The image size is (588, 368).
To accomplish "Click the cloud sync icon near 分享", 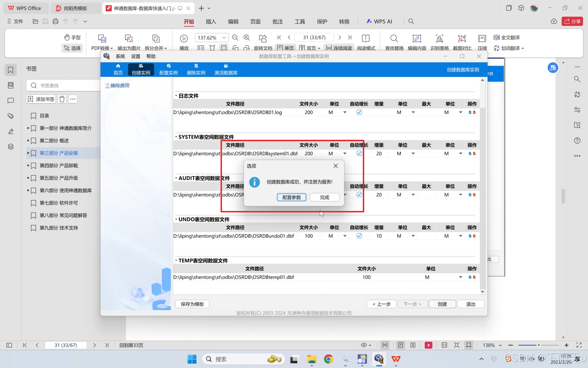I will click(554, 21).
